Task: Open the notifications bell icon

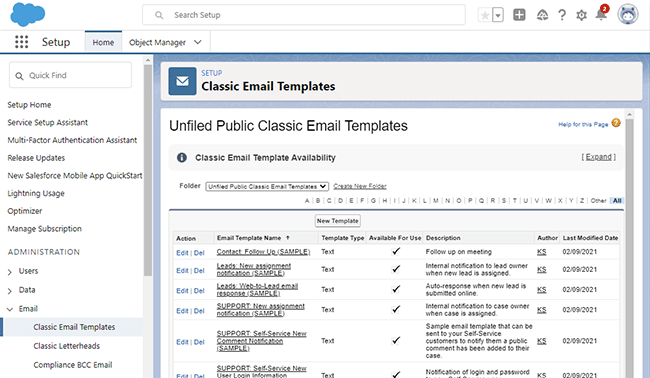Action: (601, 15)
